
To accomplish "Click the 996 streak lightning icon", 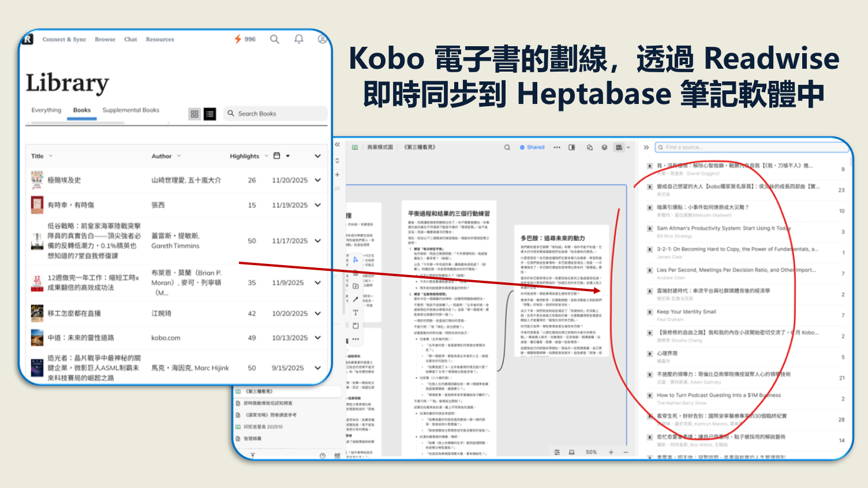I will pos(237,39).
